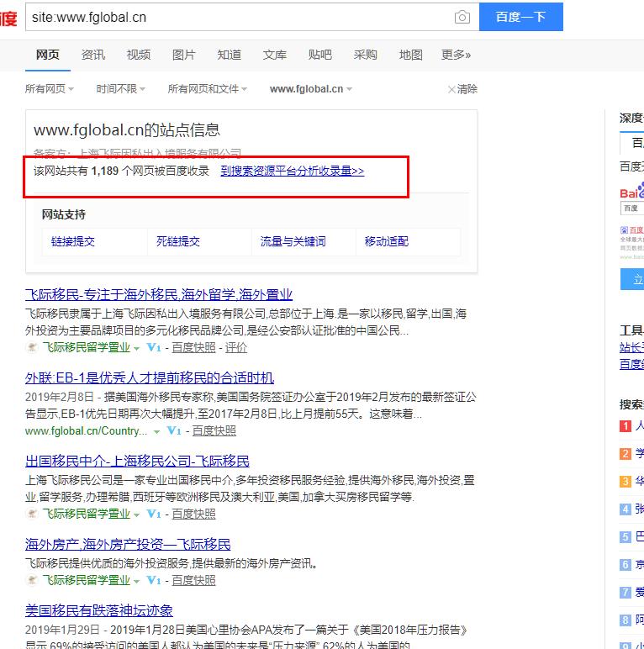This screenshot has height=649, width=644.
Task: Click the 链接提交 link
Action: (73, 241)
